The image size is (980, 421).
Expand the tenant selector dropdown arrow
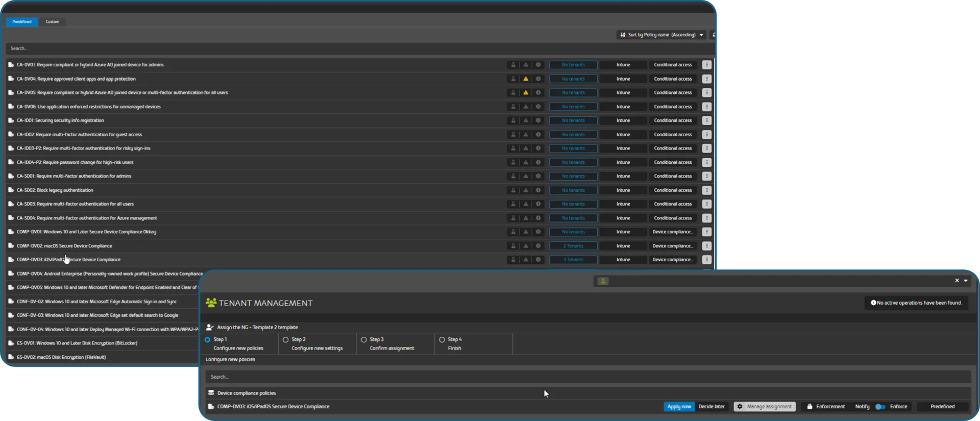click(x=966, y=281)
